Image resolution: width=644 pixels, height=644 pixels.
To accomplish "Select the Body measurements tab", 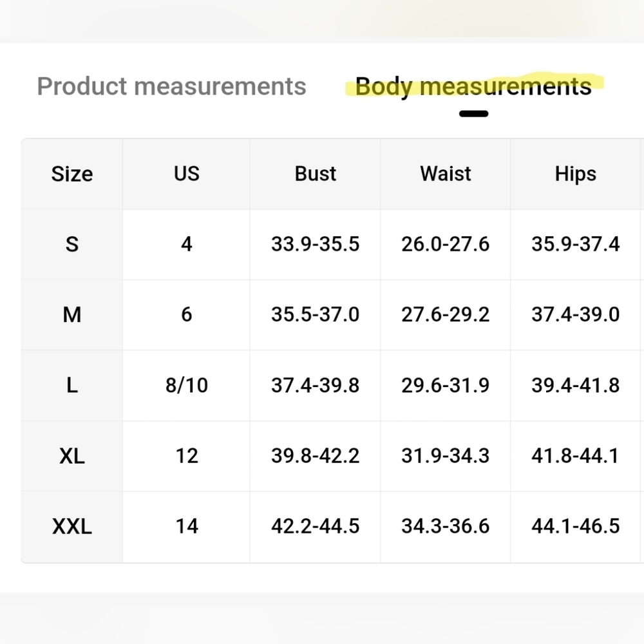I will click(473, 87).
